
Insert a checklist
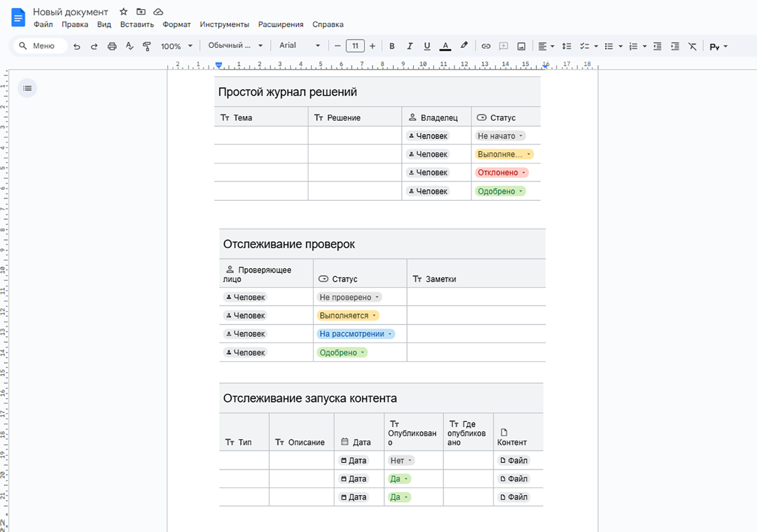(585, 46)
